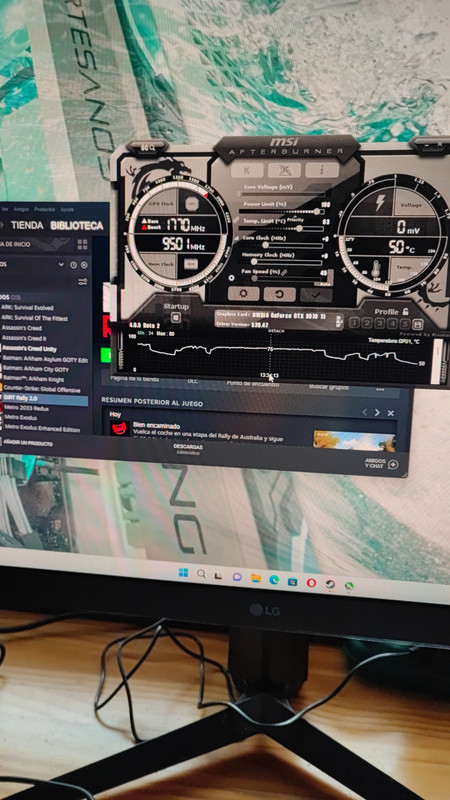Toggle the Auto fan speed button
450x800 pixels.
(x=324, y=284)
